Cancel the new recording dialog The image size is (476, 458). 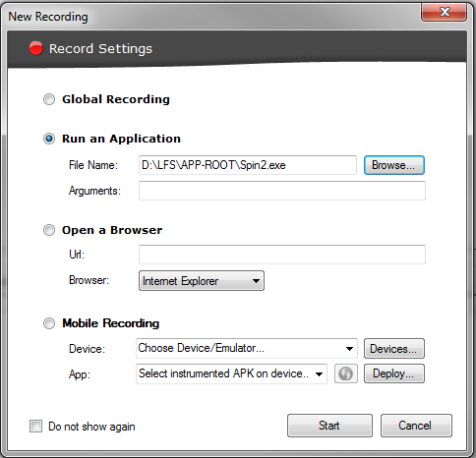point(416,426)
